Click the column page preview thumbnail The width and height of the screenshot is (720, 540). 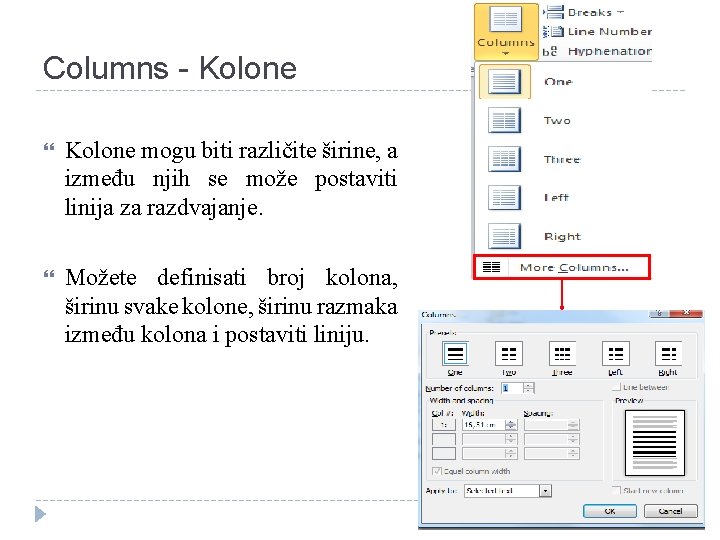tap(655, 443)
